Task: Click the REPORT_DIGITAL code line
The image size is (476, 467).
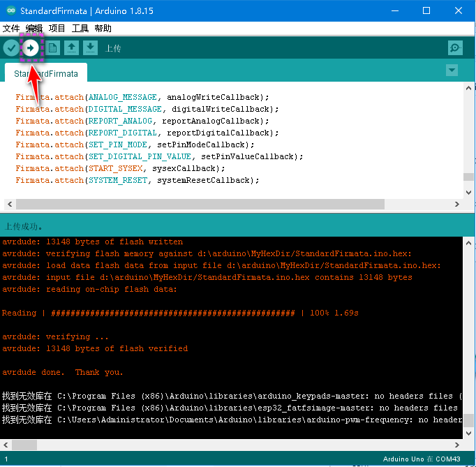Action: [147, 133]
